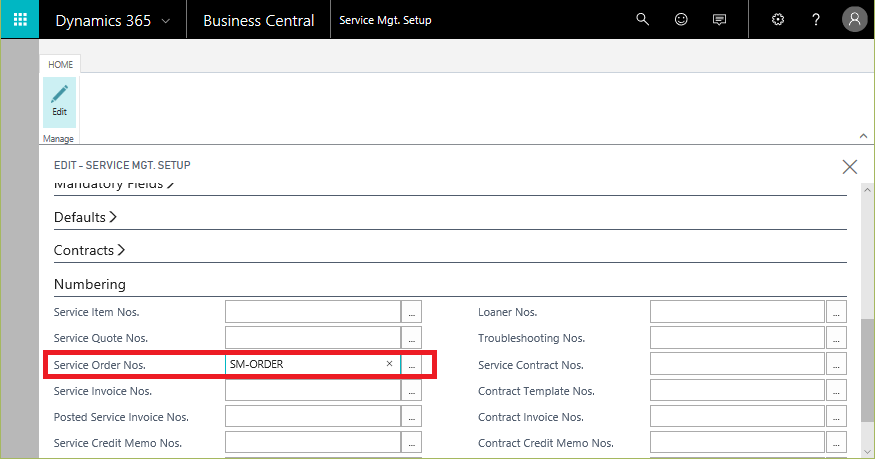
Task: Focus the Contract Template Nos. field
Action: click(737, 390)
